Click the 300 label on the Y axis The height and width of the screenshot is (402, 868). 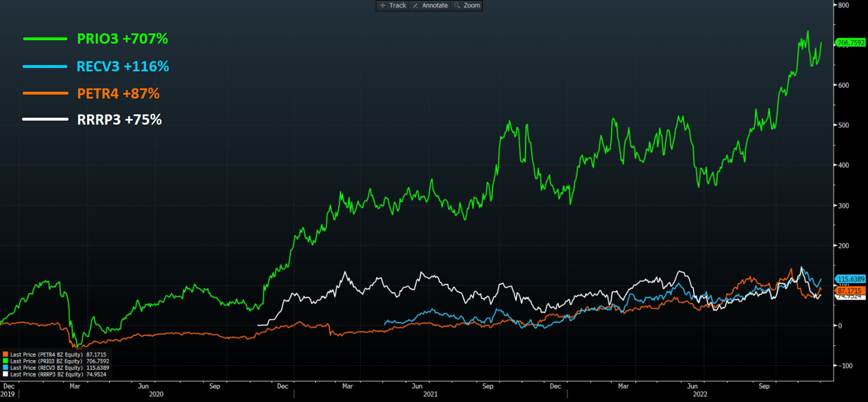point(843,205)
